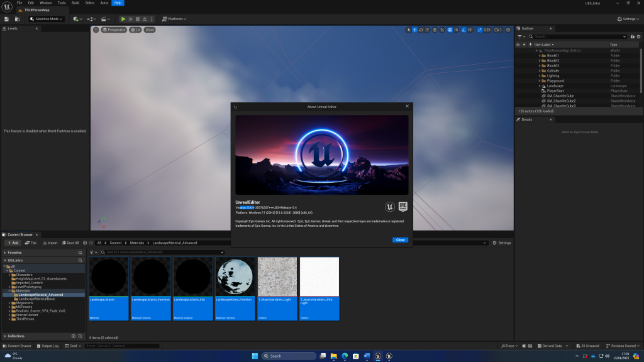Click the Save current level icon
644x362 pixels.
tap(6, 19)
